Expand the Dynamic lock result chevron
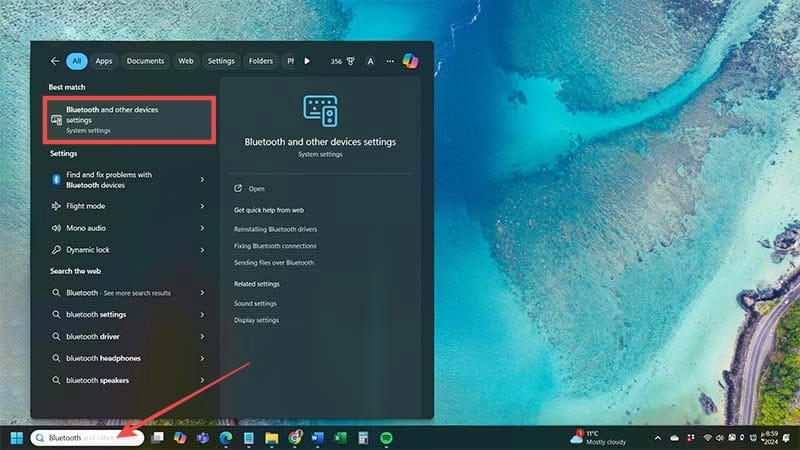Screen dimensions: 800x450 coord(202,250)
